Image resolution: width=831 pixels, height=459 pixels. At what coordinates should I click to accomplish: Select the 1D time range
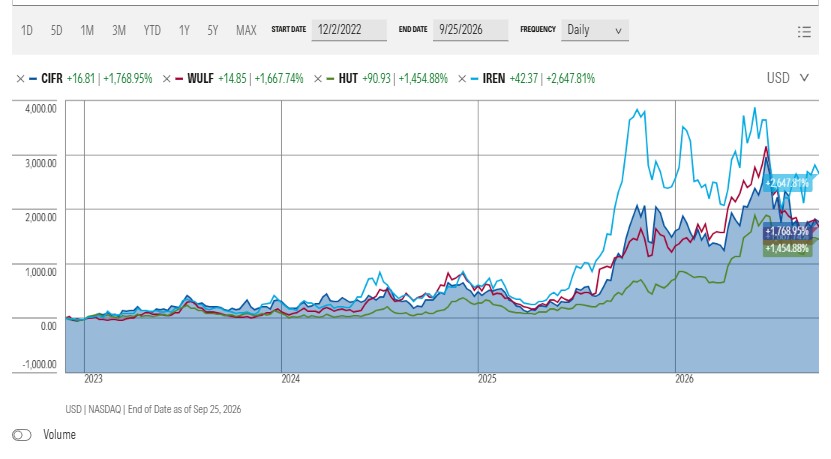(x=26, y=30)
